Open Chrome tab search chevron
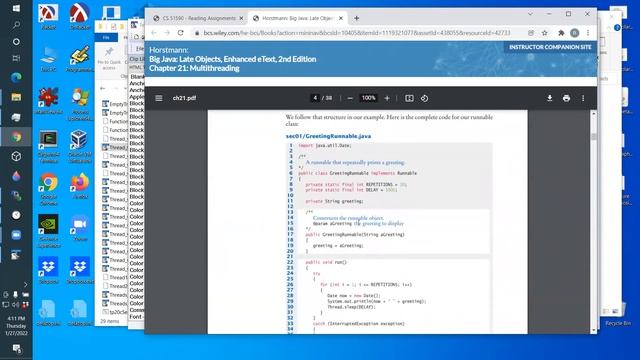The image size is (640, 360). click(530, 14)
